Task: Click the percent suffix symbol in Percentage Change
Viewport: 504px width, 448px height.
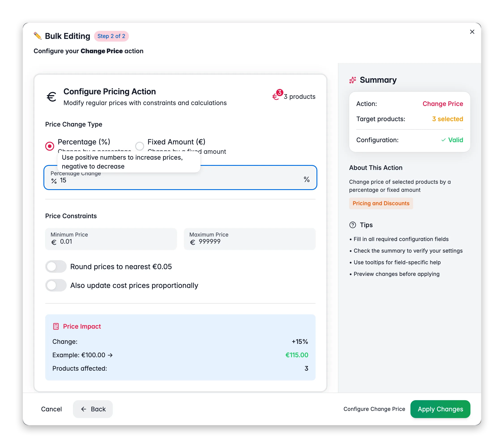Action: [x=306, y=179]
